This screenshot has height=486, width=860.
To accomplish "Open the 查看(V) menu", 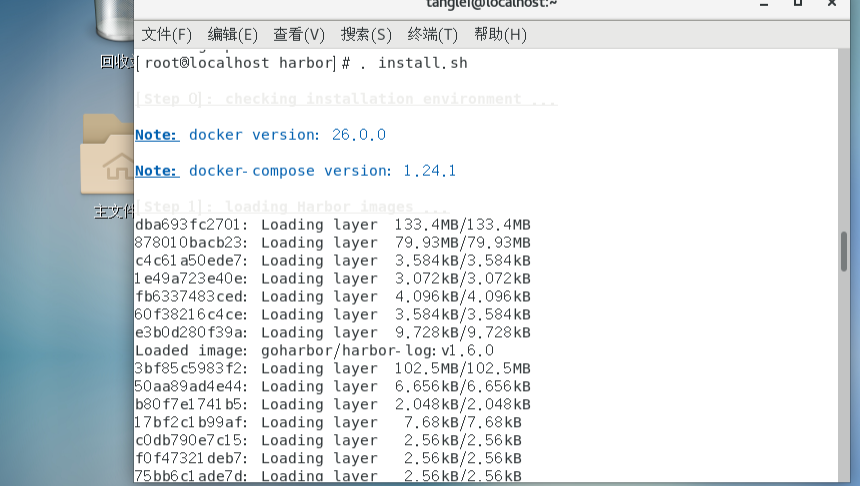I will (x=299, y=35).
